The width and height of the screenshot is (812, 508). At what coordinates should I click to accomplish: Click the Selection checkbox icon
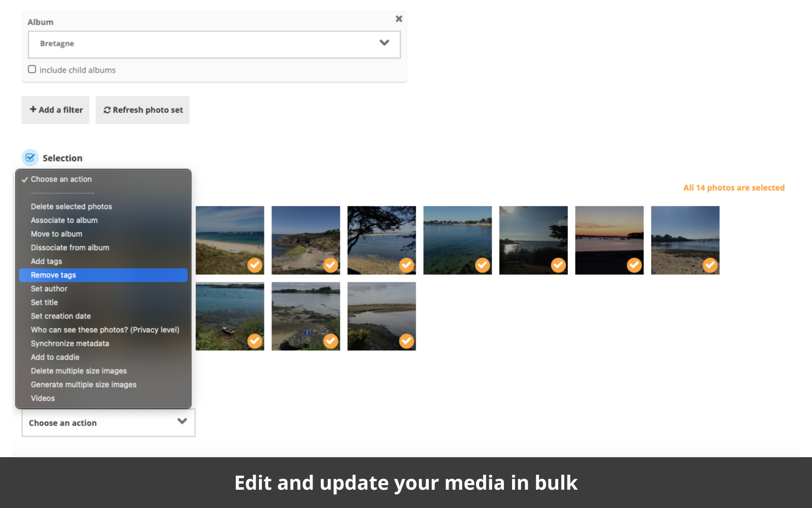tap(30, 157)
